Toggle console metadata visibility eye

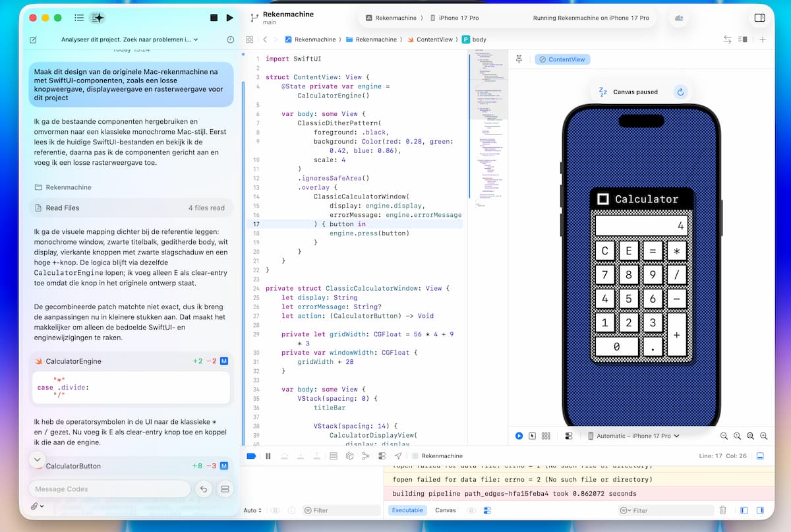(471, 510)
